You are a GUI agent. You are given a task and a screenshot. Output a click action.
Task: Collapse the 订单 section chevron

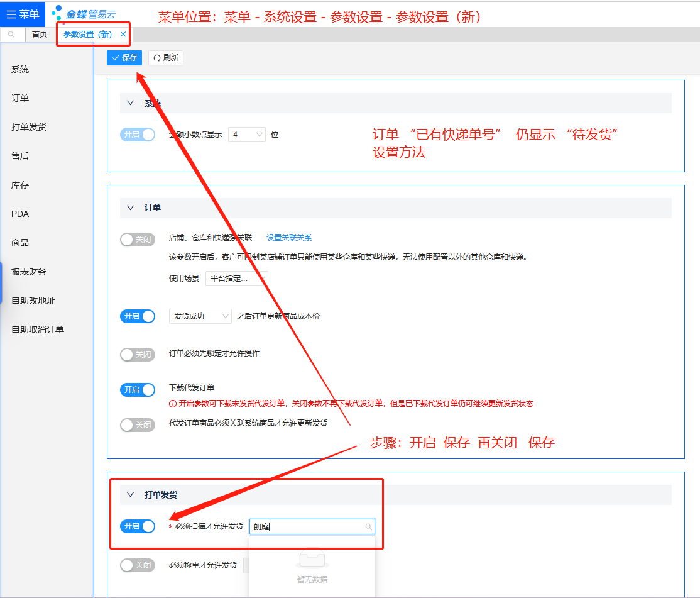(131, 208)
